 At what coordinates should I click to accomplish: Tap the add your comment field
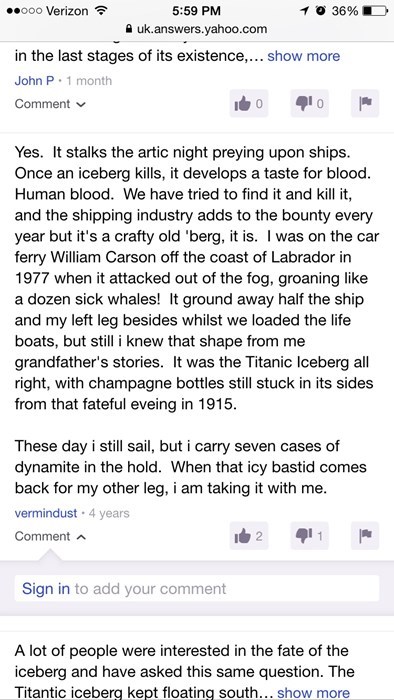pos(197,588)
